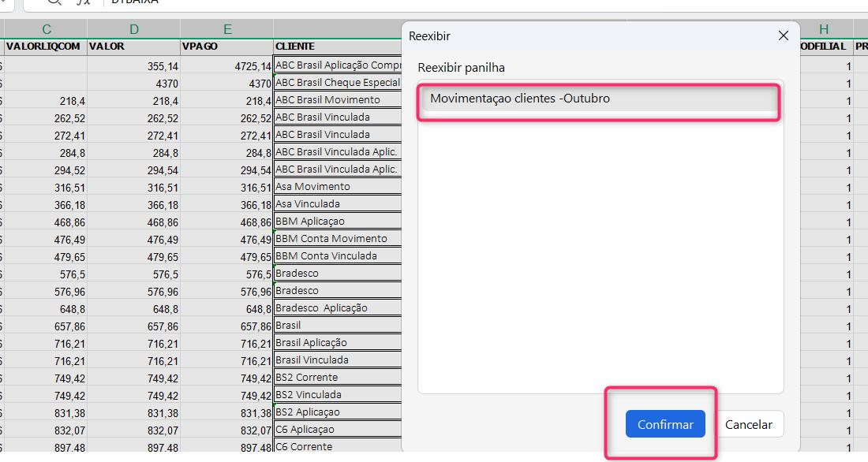
Task: Select the 'Brasil Vinculada' cell
Action: tap(338, 360)
